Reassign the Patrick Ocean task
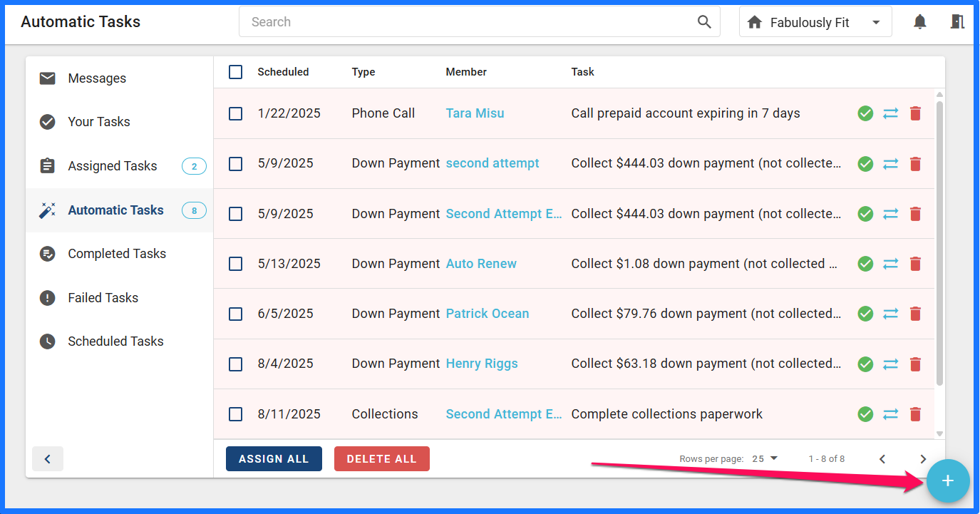The width and height of the screenshot is (980, 514). tap(891, 314)
